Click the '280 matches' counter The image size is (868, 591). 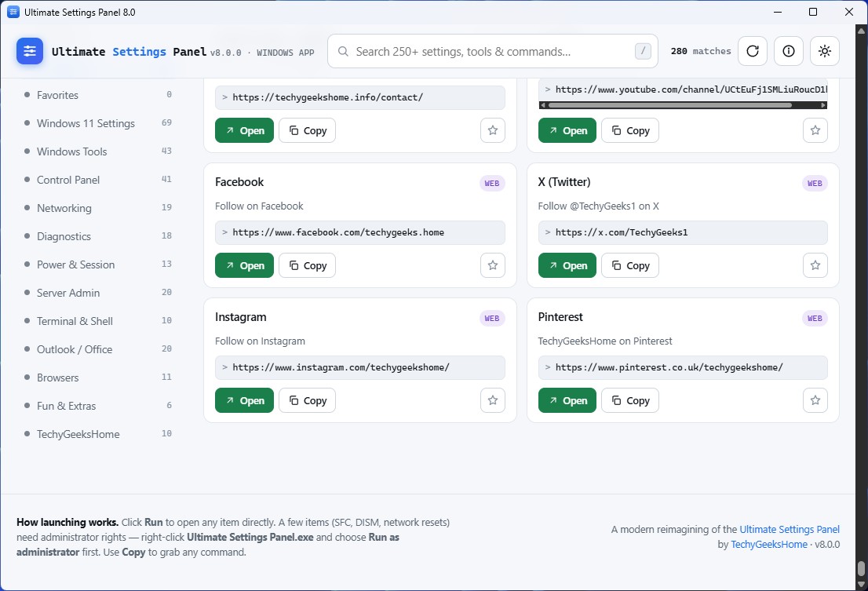701,51
